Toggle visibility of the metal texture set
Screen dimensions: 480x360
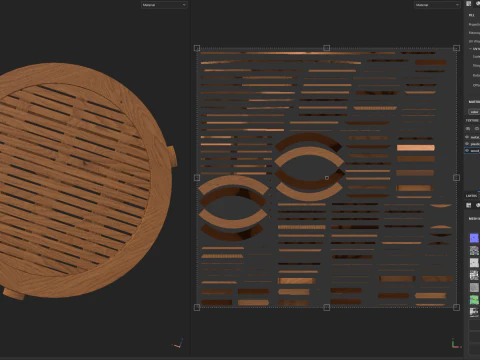(x=467, y=137)
